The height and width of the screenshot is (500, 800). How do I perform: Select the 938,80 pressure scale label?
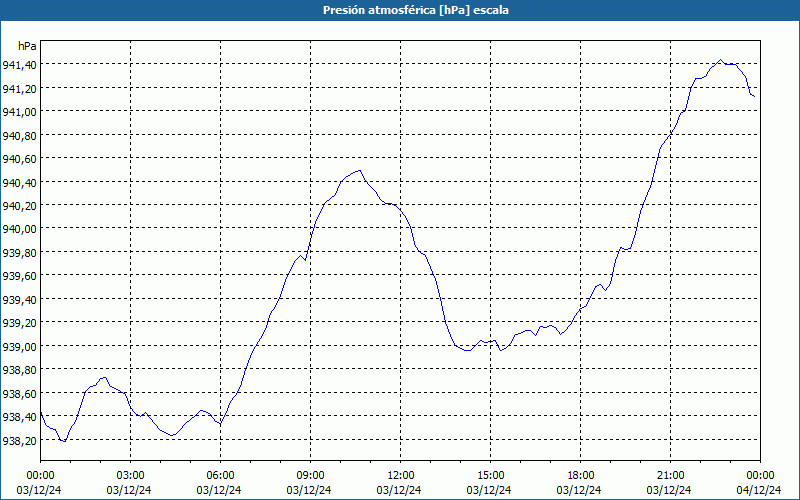point(19,370)
